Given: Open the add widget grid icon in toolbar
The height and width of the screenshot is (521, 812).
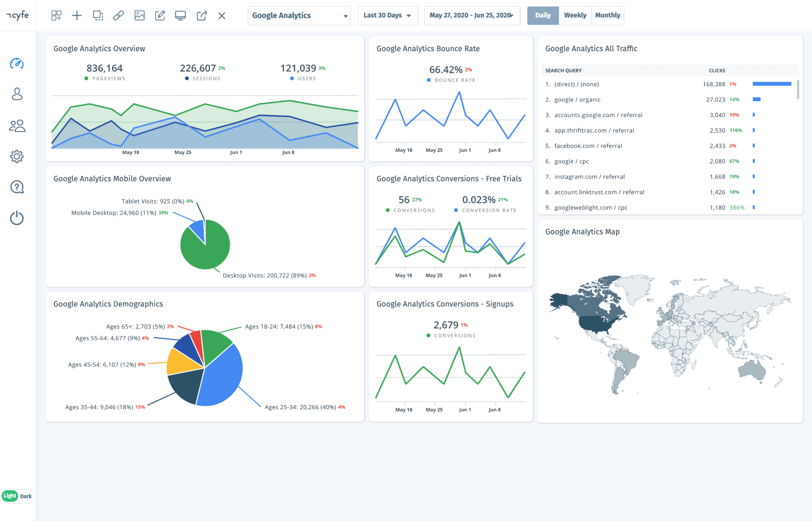Looking at the screenshot, I should click(x=56, y=15).
